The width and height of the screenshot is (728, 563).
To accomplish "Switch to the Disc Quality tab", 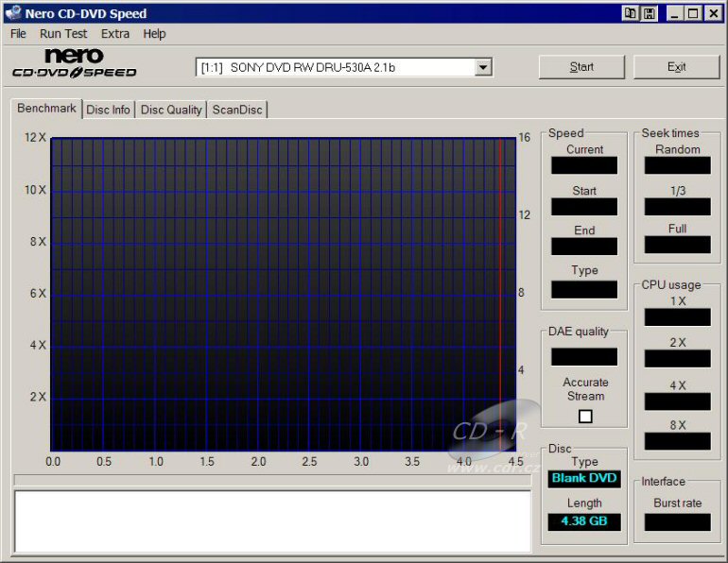I will pos(171,110).
